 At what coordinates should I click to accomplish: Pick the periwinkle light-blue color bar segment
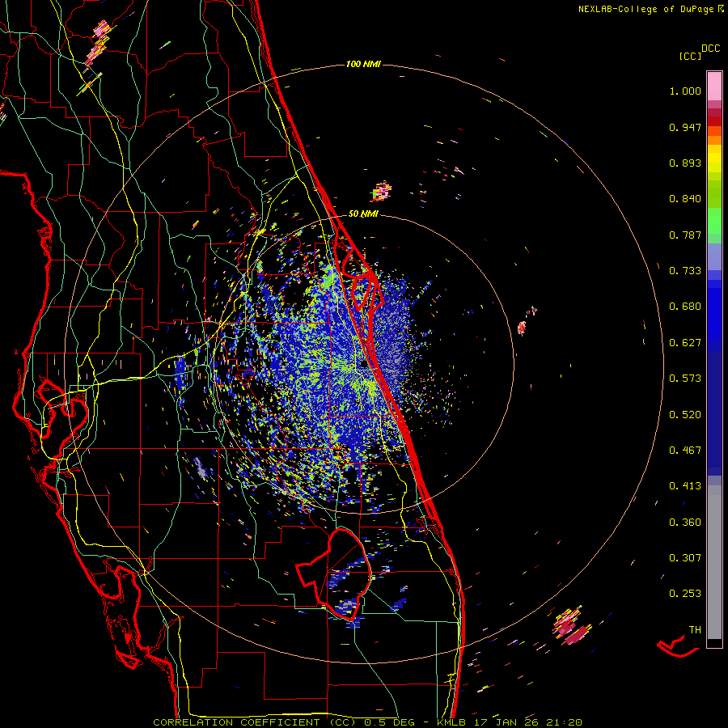coord(714,256)
